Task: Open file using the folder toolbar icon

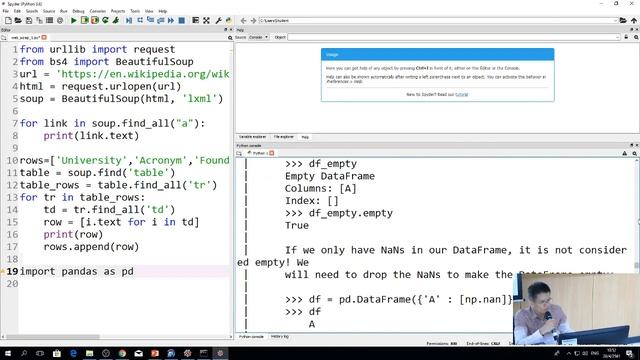Action: pos(18,20)
